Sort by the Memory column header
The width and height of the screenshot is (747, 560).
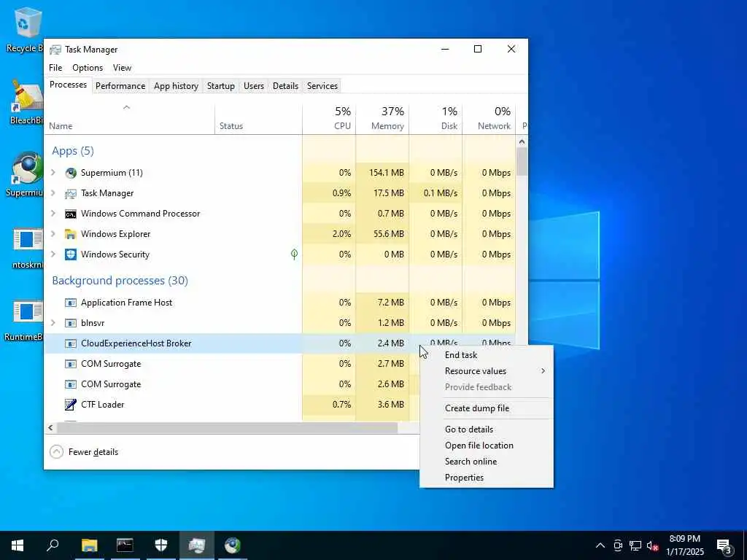click(x=382, y=118)
